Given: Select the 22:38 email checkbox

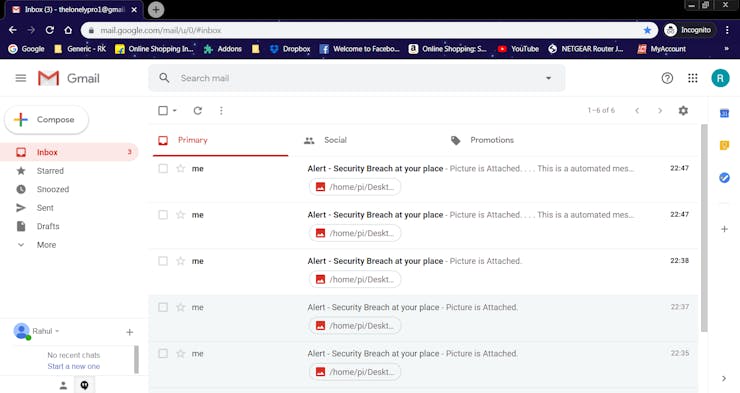Looking at the screenshot, I should (163, 261).
